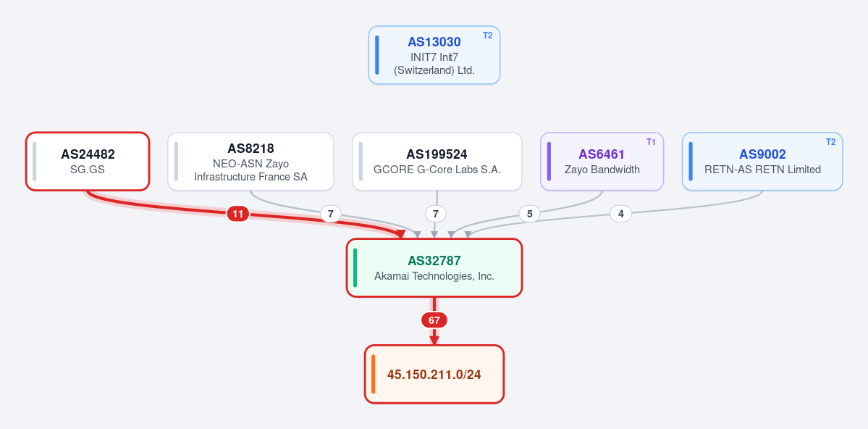Open the AS32787 Akamai Technologies node
The image size is (868, 429).
click(434, 267)
